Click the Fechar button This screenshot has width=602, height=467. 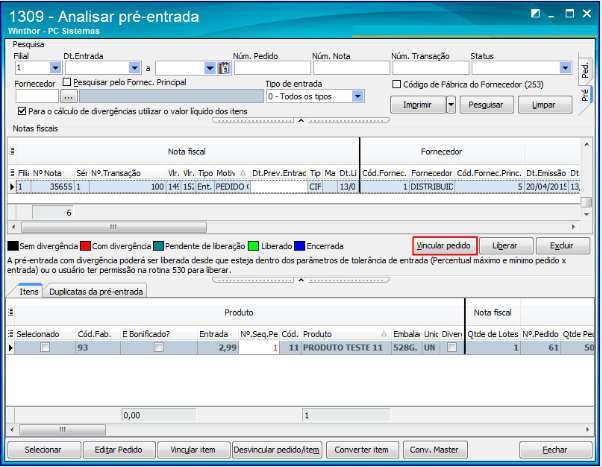point(555,450)
